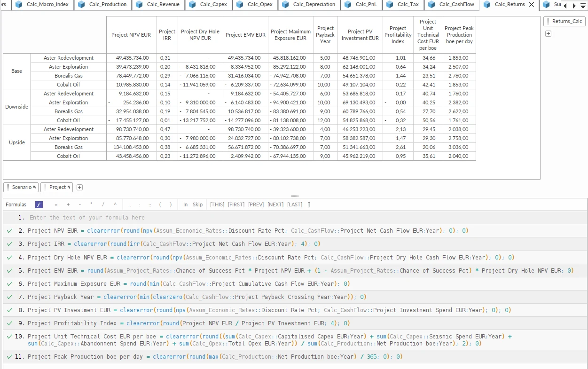Insert the [THIS] position keyword
Image resolution: width=588 pixels, height=369 pixels.
click(x=217, y=204)
